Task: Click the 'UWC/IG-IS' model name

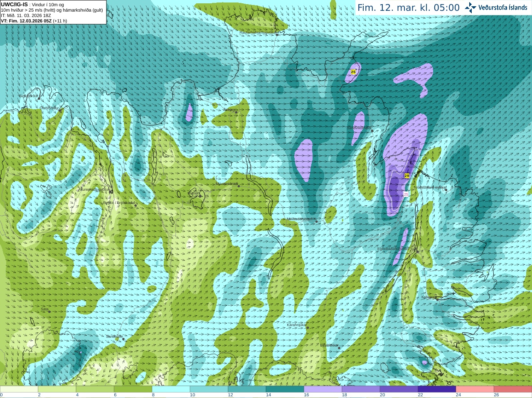Action: (14, 5)
